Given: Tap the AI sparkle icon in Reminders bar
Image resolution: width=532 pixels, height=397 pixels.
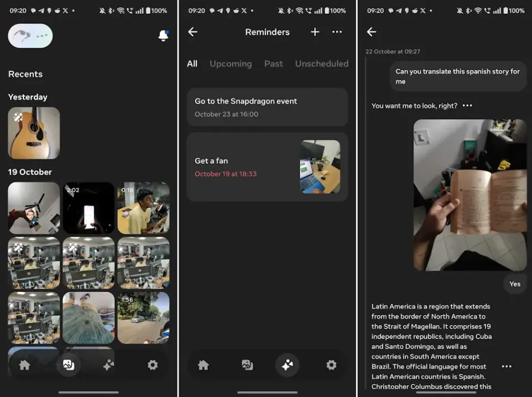Looking at the screenshot, I should [x=288, y=365].
